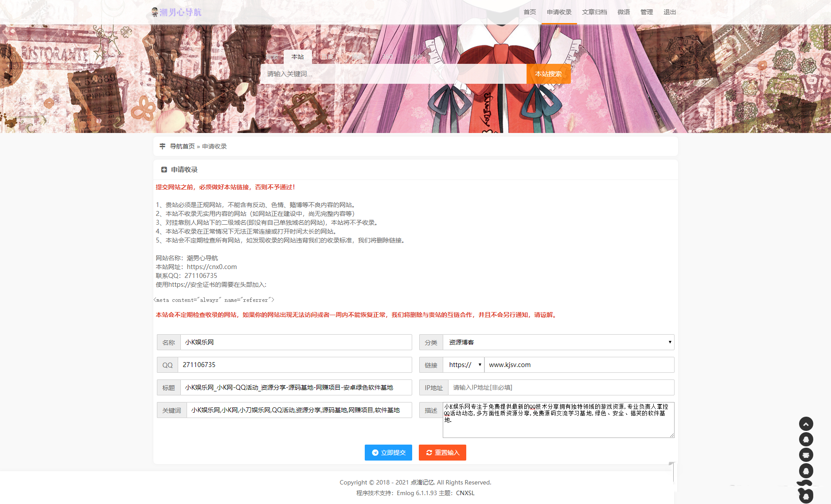831x504 pixels.
Task: Open the 分类 category dropdown showing 资源博客
Action: pos(559,342)
